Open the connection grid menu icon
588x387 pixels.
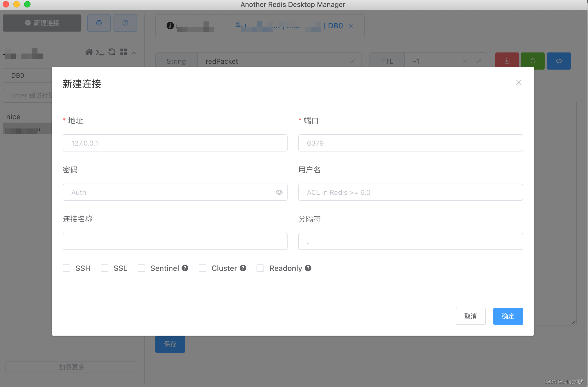pyautogui.click(x=124, y=52)
